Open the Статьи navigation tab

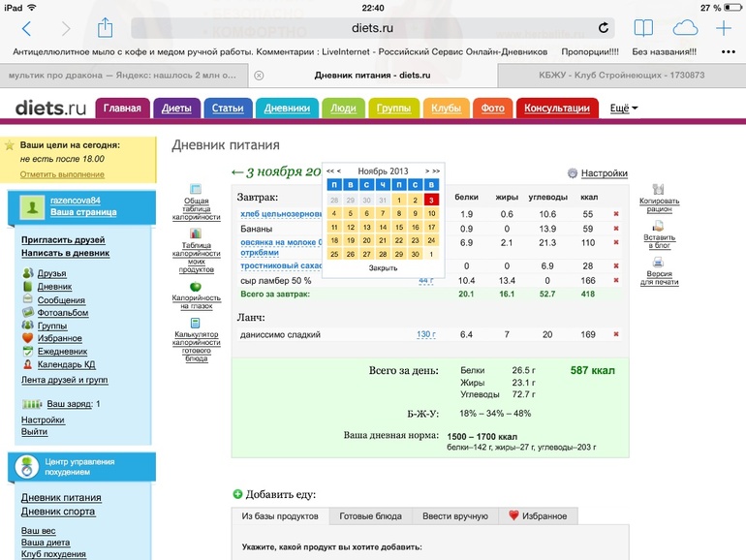point(228,108)
